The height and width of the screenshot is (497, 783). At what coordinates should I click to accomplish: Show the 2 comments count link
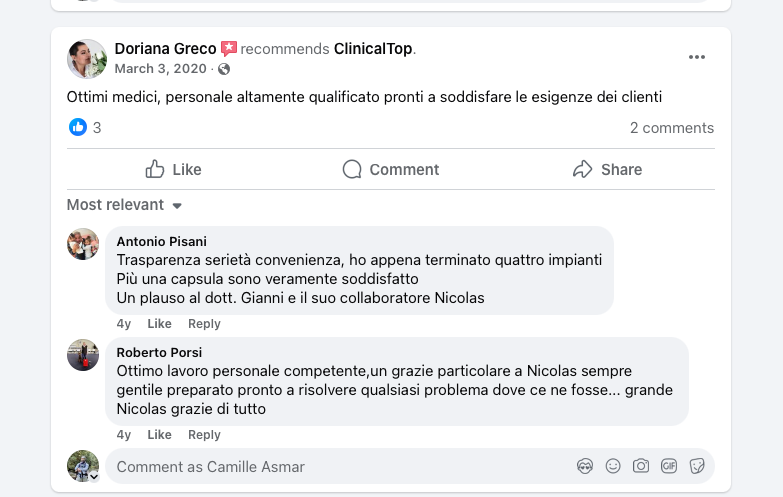coord(672,128)
